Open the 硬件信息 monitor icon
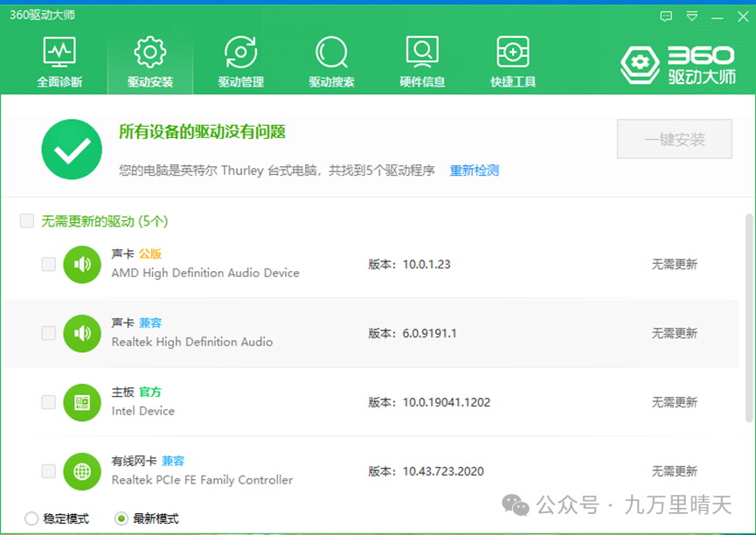Image resolution: width=756 pixels, height=535 pixels. coord(422,52)
